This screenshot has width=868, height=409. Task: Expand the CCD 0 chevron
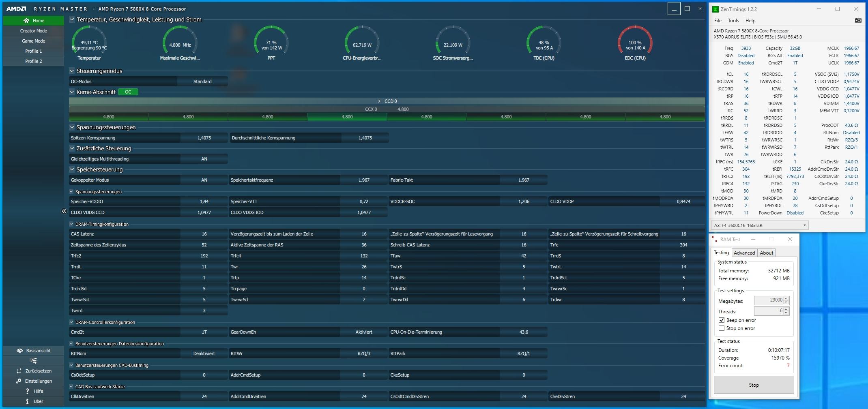click(x=379, y=101)
